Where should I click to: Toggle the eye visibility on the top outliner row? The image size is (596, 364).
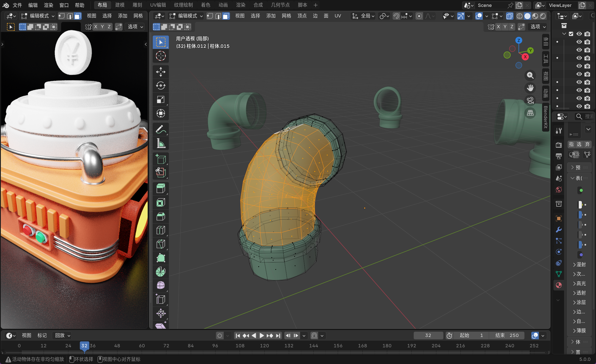(x=579, y=34)
